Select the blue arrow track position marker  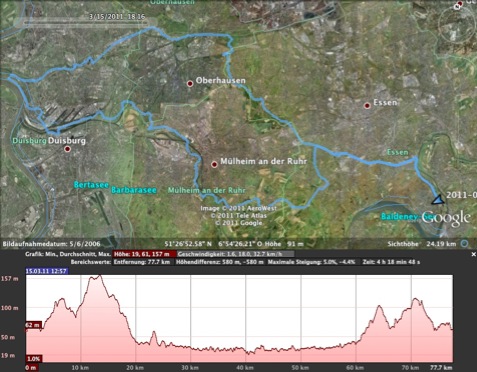(x=438, y=200)
